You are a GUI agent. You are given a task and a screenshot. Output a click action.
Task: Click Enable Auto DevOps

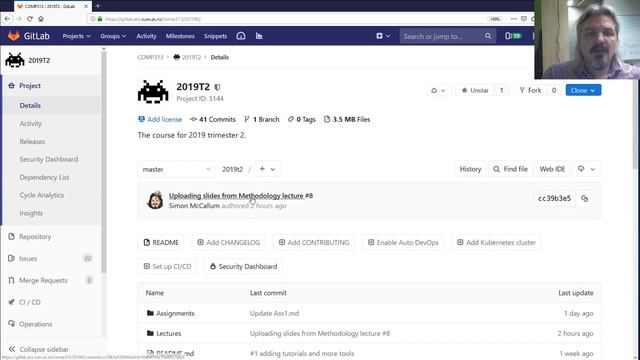point(403,242)
